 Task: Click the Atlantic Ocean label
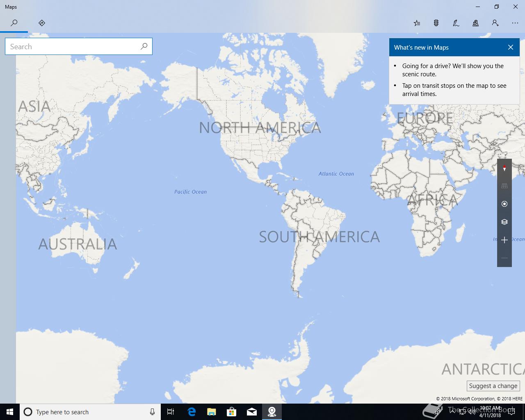pyautogui.click(x=336, y=173)
